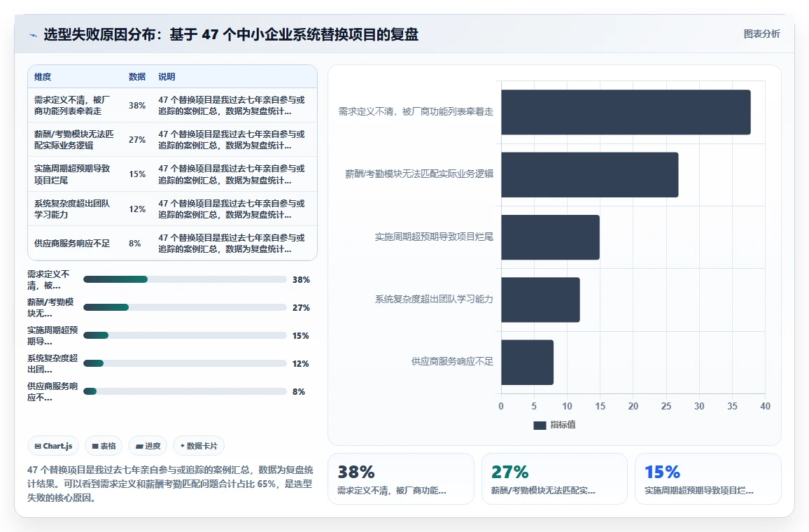Open the green 27% data card
This screenshot has width=809, height=532.
point(554,479)
